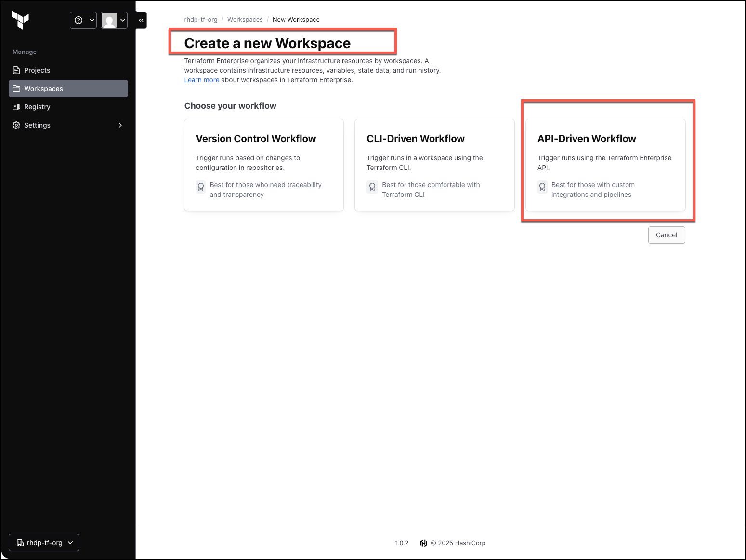
Task: Open the Learn more link
Action: coord(202,80)
